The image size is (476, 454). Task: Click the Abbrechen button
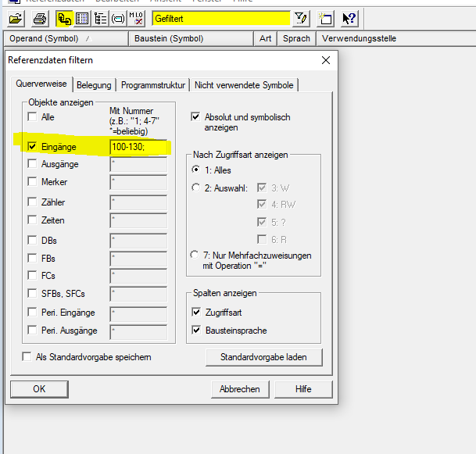tap(240, 389)
